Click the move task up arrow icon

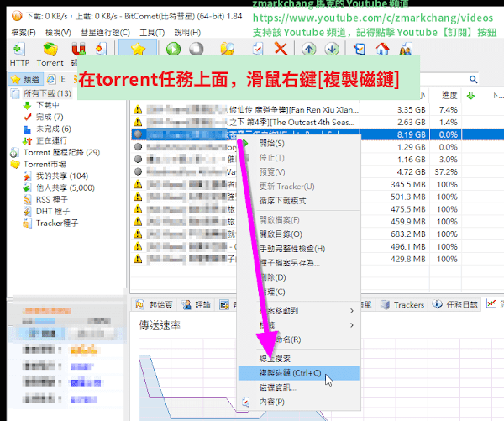coord(308,50)
